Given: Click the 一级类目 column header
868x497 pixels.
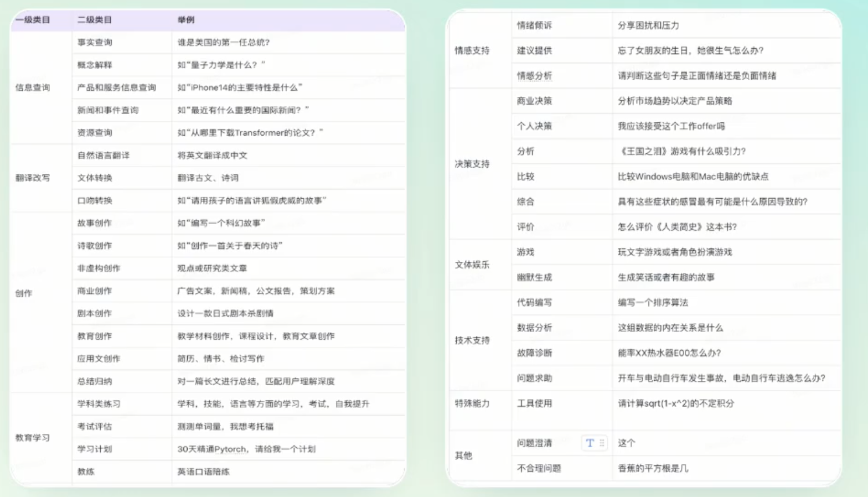Looking at the screenshot, I should tap(33, 20).
